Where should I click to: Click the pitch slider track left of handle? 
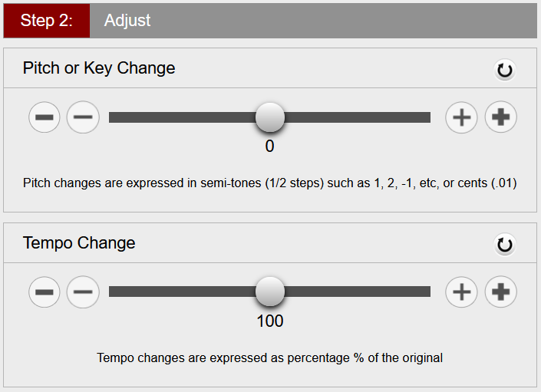click(182, 117)
